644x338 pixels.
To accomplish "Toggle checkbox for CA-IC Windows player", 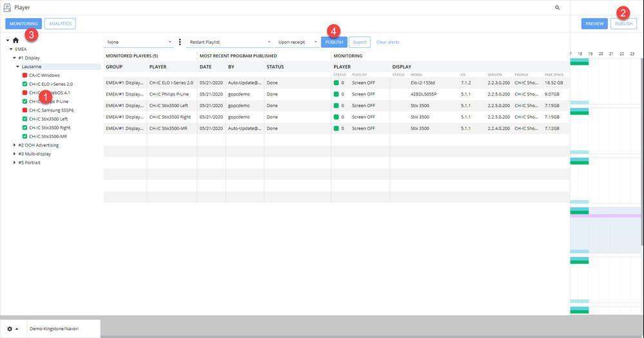I will pyautogui.click(x=24, y=75).
